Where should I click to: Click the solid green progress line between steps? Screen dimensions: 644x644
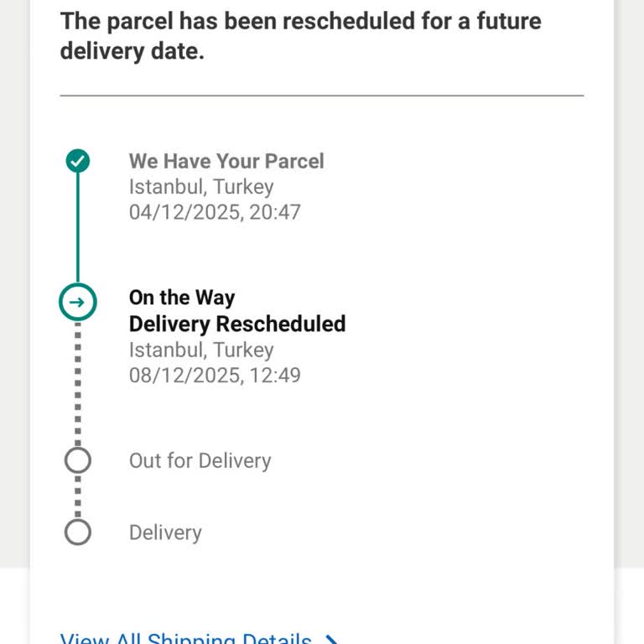[78, 228]
